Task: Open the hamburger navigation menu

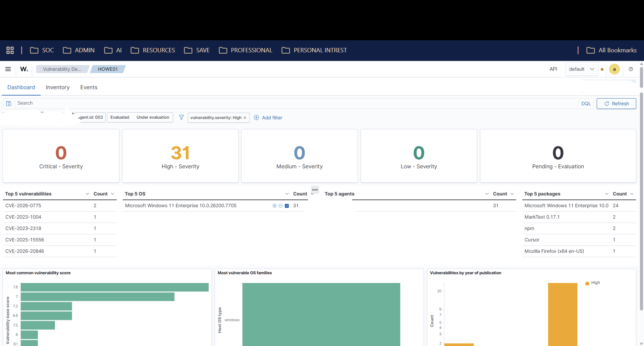Action: 8,69
